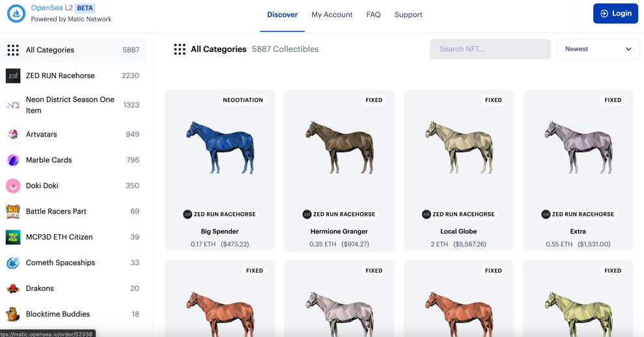644x337 pixels.
Task: Open the Artvatars category icon
Action: pyautogui.click(x=13, y=134)
